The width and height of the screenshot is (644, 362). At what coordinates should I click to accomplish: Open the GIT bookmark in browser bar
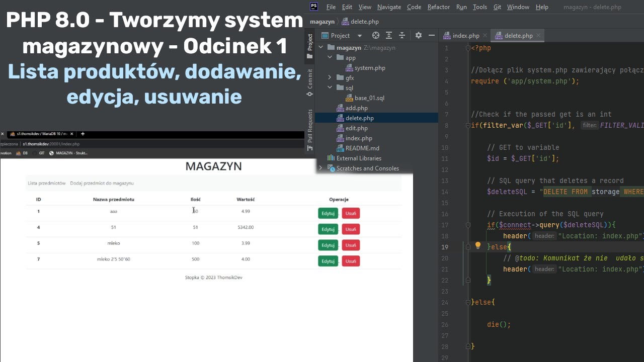38,153
